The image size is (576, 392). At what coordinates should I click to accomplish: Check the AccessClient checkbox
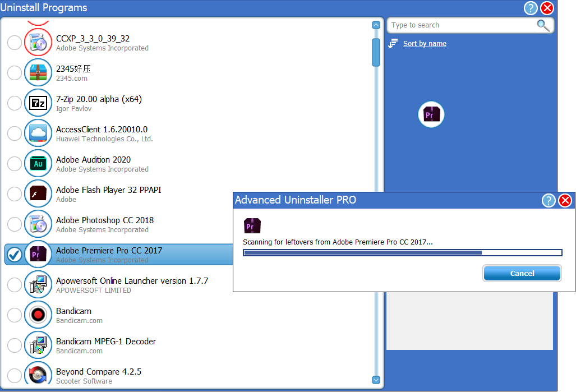[15, 133]
